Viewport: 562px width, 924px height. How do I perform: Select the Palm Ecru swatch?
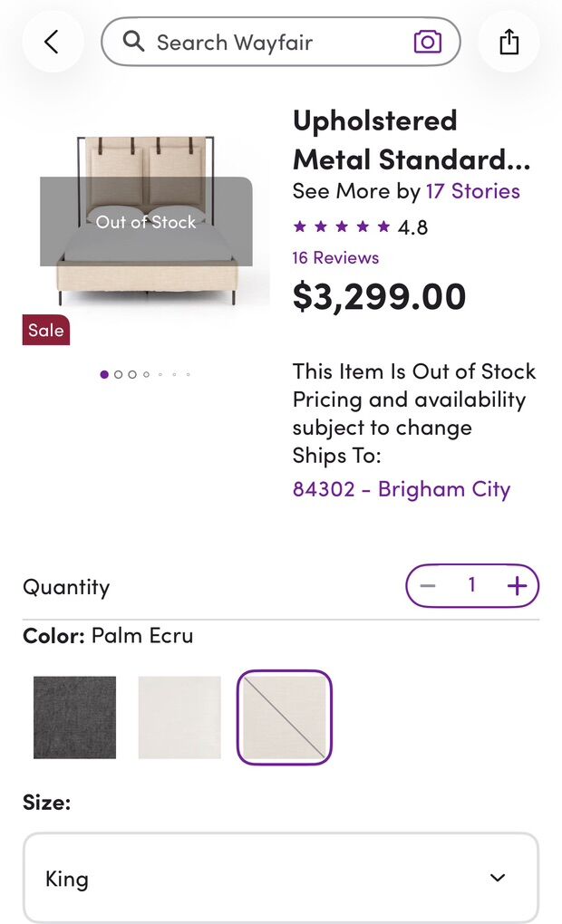(285, 717)
